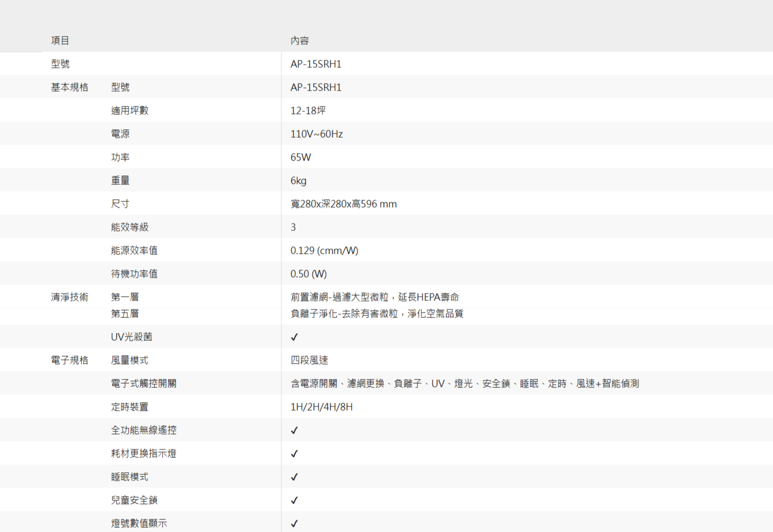
Task: Click the 睡眠模式 checkmark
Action: tap(294, 477)
